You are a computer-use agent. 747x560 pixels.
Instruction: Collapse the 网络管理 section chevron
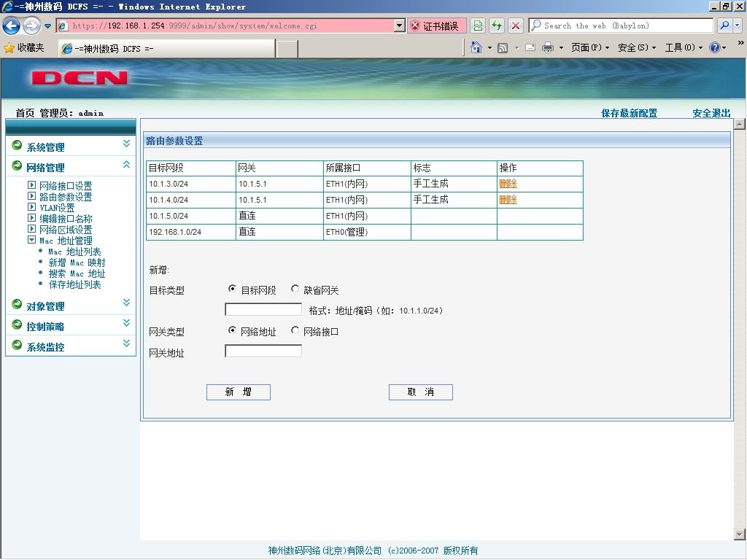coord(126,164)
